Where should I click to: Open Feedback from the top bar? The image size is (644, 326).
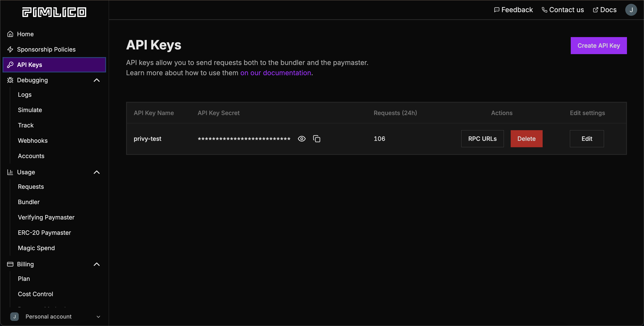(x=513, y=10)
